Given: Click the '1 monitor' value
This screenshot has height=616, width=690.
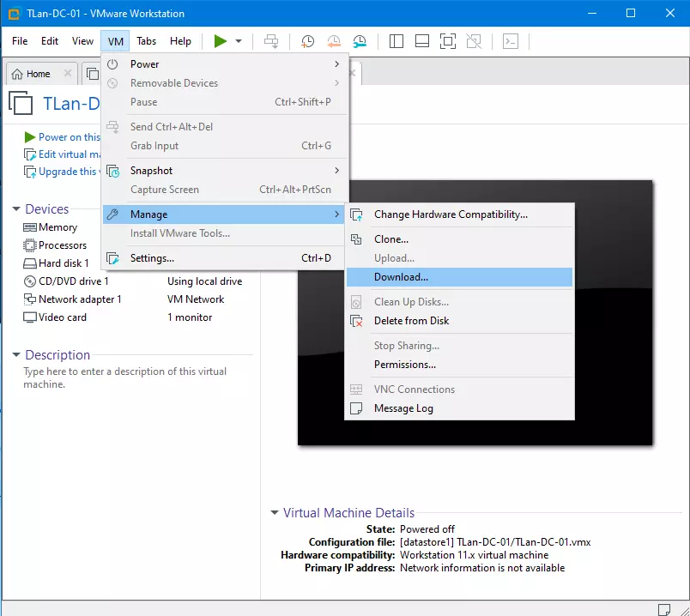Looking at the screenshot, I should click(190, 317).
